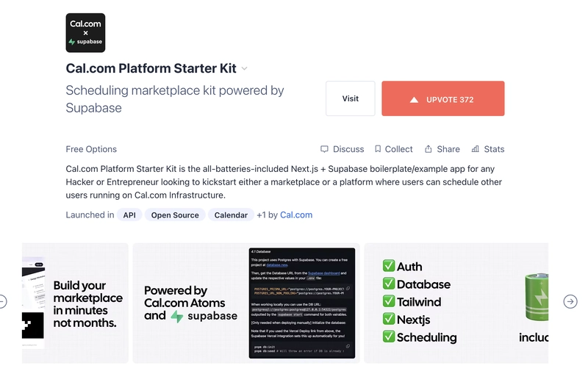Open the 'Powered by Cal.com Atoms' slide
The height and width of the screenshot is (382, 588).
(x=246, y=303)
